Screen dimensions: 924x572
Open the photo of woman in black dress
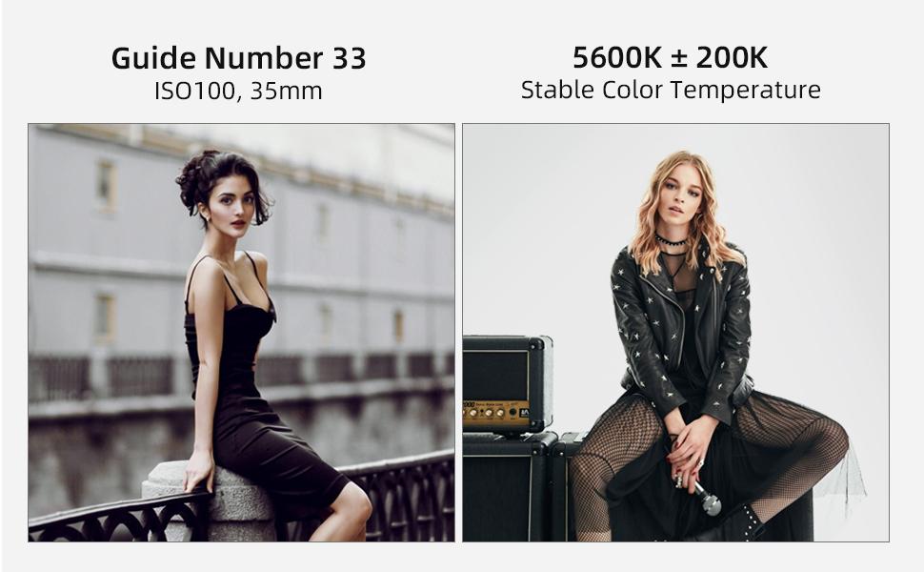pyautogui.click(x=242, y=333)
